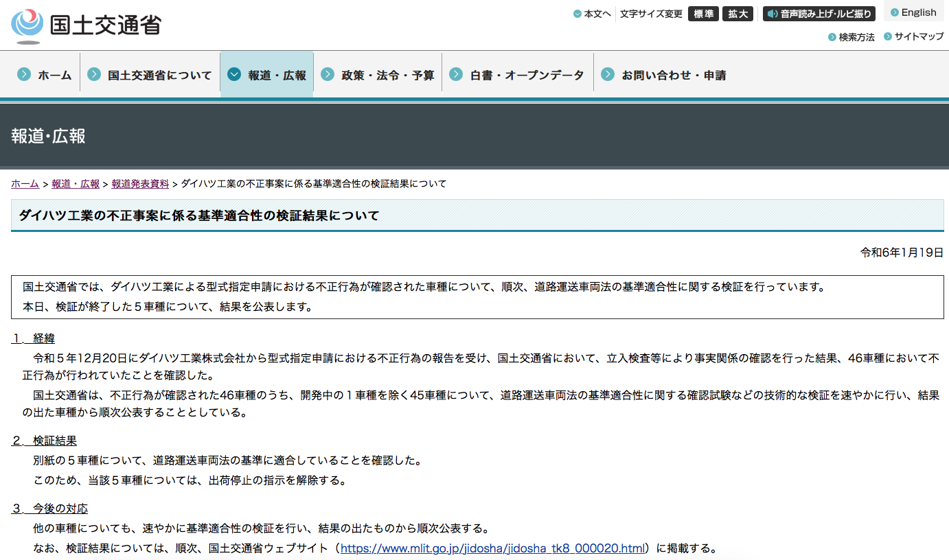This screenshot has width=949, height=560.
Task: Open 音声読み上げ・ルビ振り feature
Action: pos(819,14)
